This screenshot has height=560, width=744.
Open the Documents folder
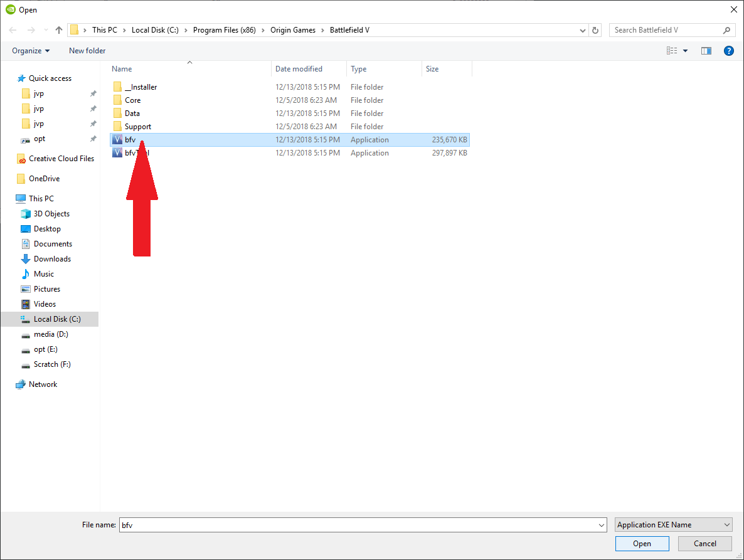click(53, 244)
